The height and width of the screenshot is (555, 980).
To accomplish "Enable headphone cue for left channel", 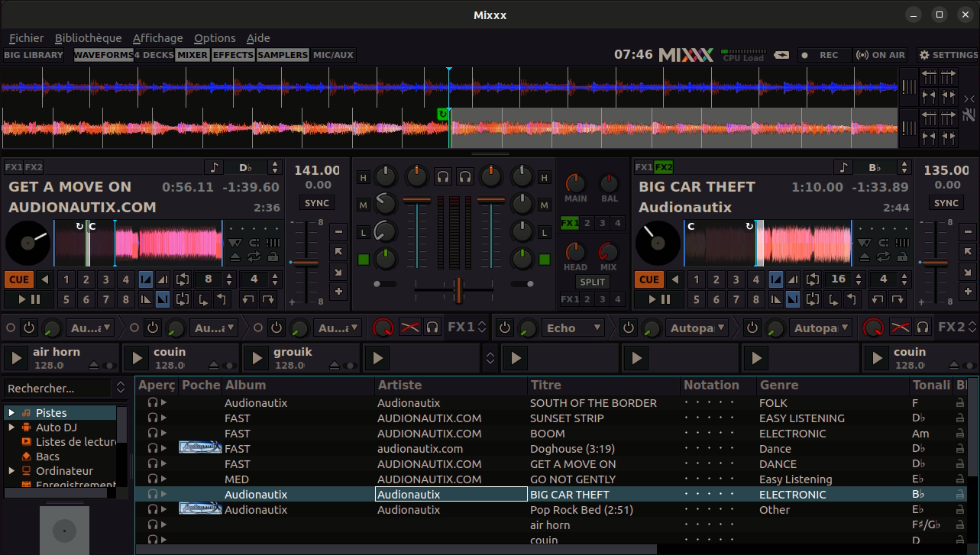I will pos(443,177).
